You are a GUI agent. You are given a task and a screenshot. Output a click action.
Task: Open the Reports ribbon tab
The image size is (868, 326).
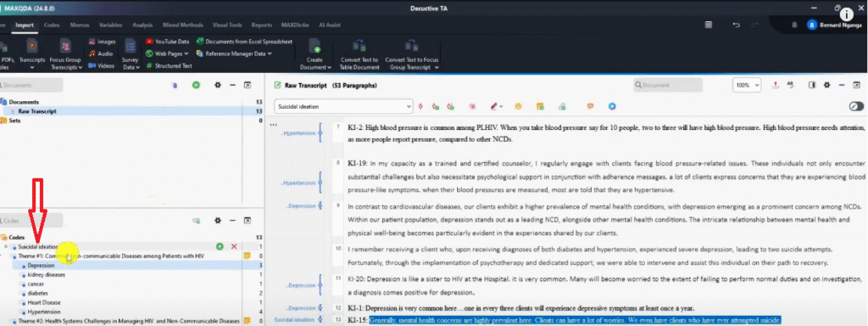(x=261, y=25)
